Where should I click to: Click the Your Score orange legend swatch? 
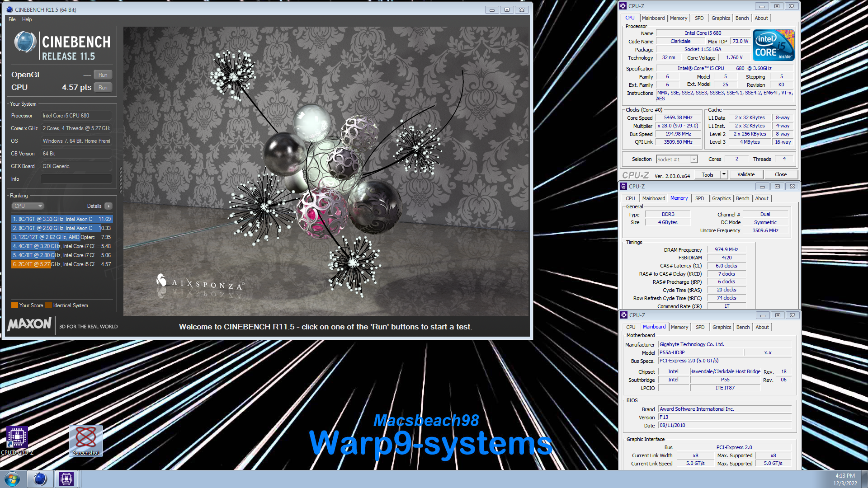click(14, 305)
